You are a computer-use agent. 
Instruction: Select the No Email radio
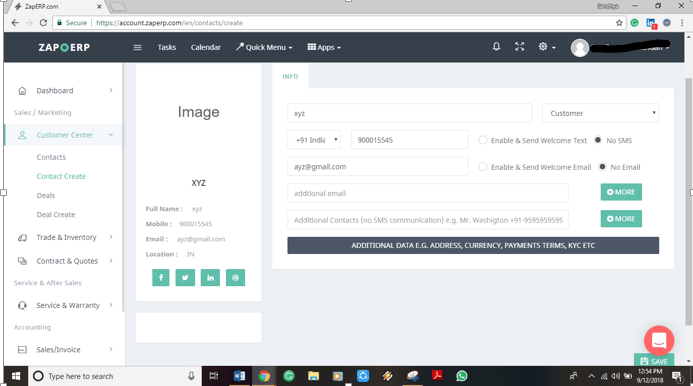point(602,167)
